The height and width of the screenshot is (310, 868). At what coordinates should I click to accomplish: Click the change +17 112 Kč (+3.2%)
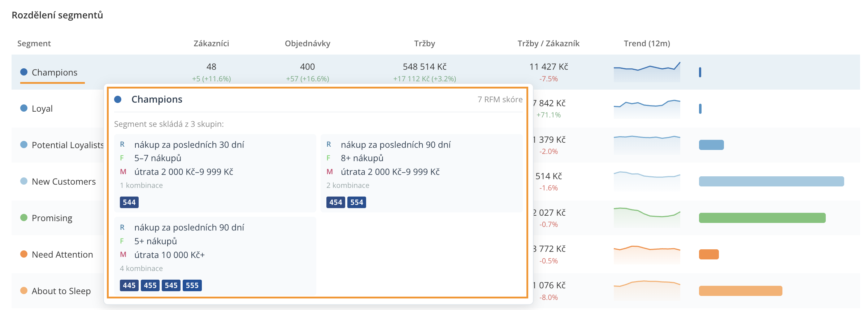(x=425, y=79)
